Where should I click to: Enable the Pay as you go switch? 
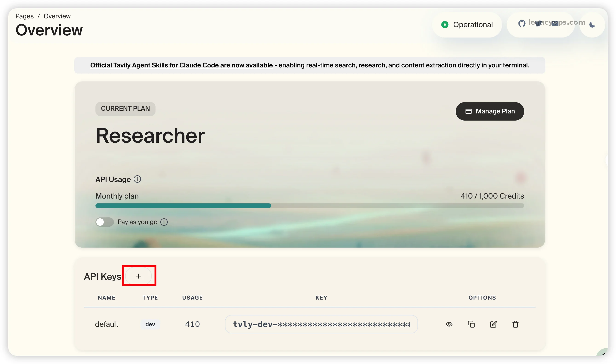click(104, 222)
